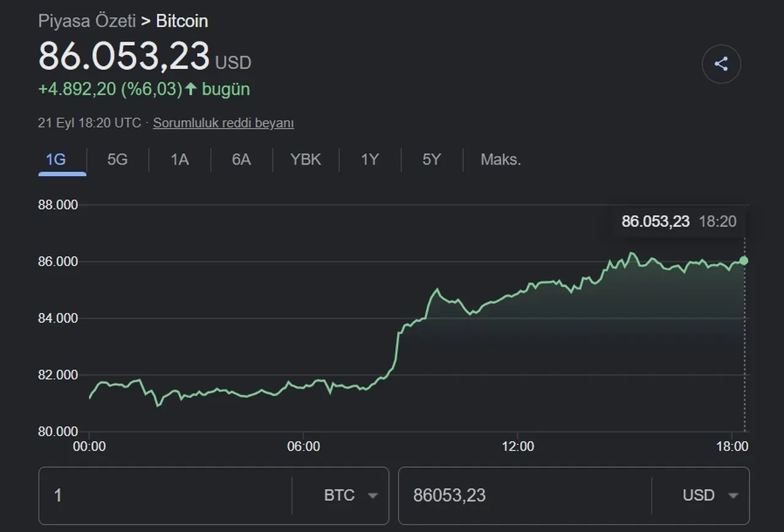Click the +4.892,20 (%6,03) change text
This screenshot has width=784, height=532.
click(x=110, y=89)
